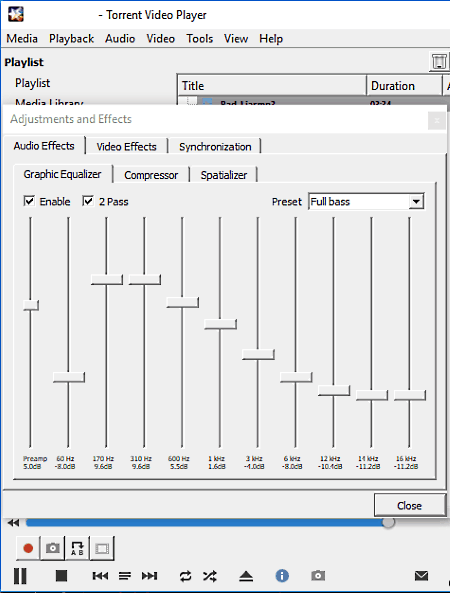Click the Close button of the dialog
450x593 pixels.
tap(409, 506)
